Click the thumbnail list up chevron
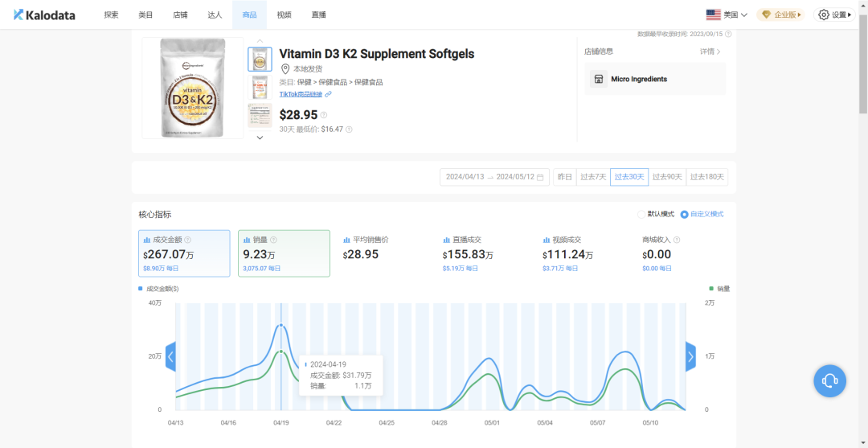This screenshot has width=868, height=448. [260, 41]
